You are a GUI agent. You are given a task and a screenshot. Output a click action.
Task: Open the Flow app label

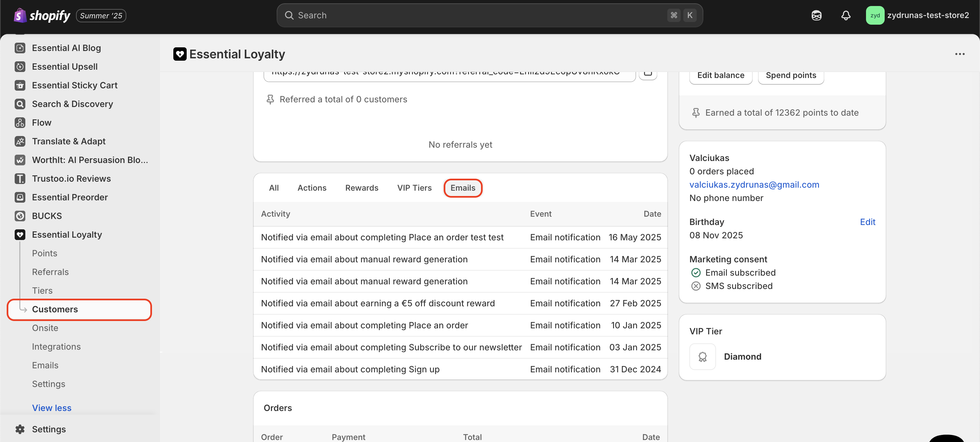tap(41, 122)
